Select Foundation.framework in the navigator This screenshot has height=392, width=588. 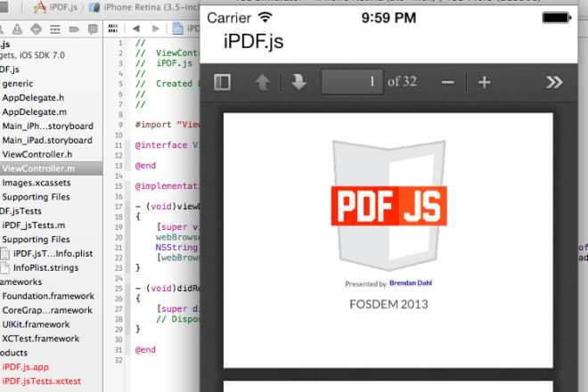(x=48, y=296)
